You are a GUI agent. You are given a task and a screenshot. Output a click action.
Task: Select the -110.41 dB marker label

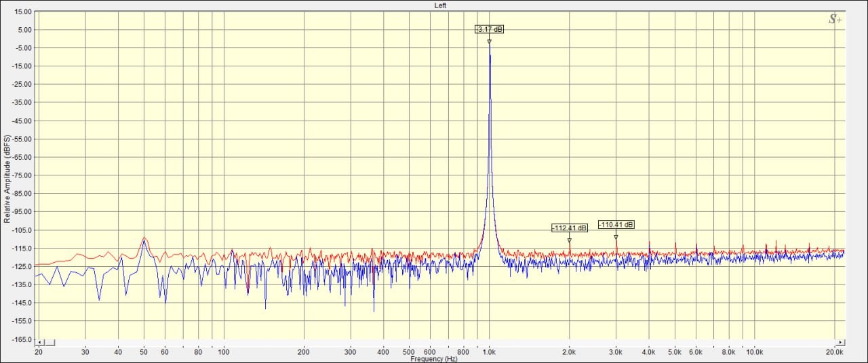click(616, 225)
